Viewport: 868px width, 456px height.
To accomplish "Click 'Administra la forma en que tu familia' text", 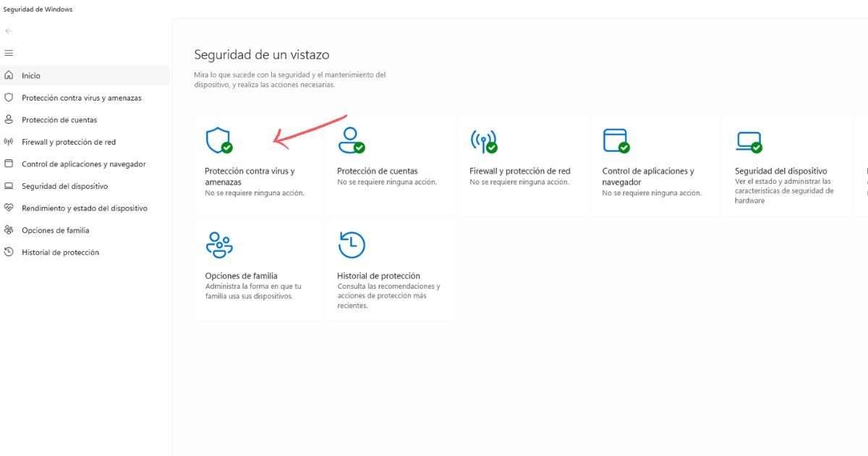I will point(253,291).
